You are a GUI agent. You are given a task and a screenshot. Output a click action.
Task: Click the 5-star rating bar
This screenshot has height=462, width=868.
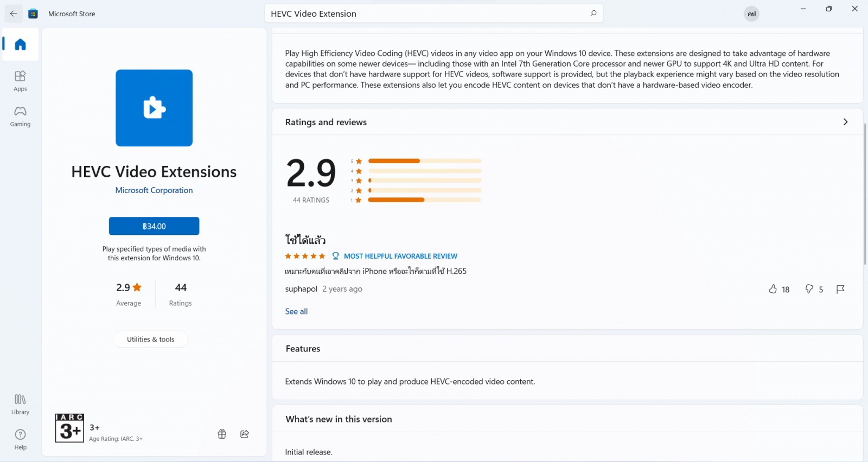click(x=424, y=161)
